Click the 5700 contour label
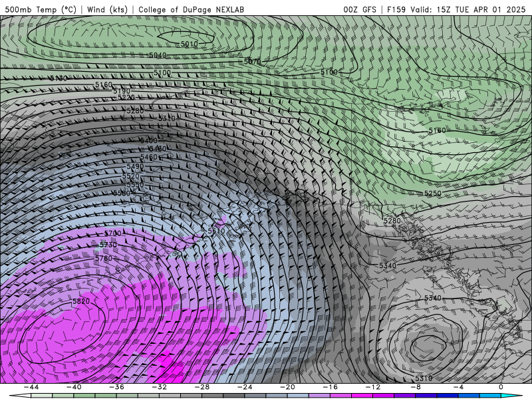 pyautogui.click(x=112, y=233)
